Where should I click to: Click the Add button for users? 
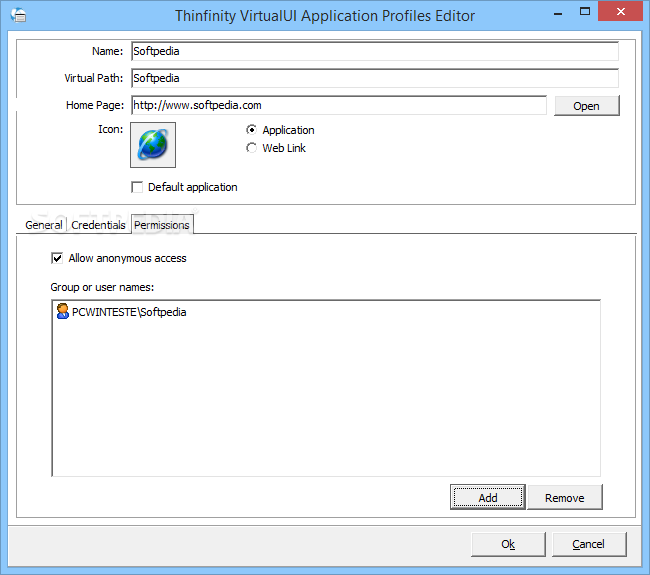coord(488,497)
